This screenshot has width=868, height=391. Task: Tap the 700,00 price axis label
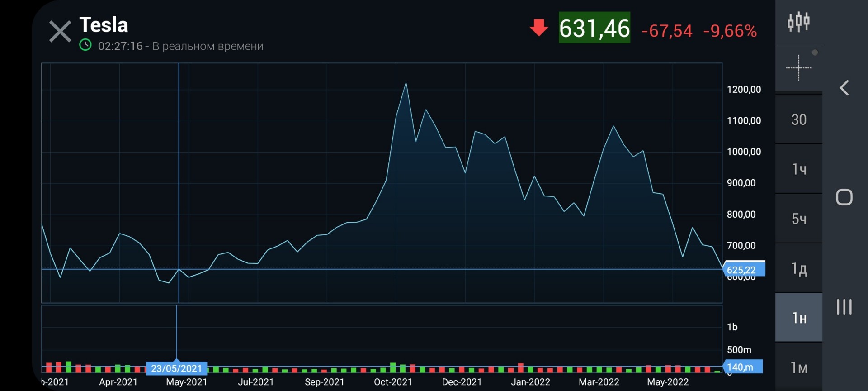(741, 246)
